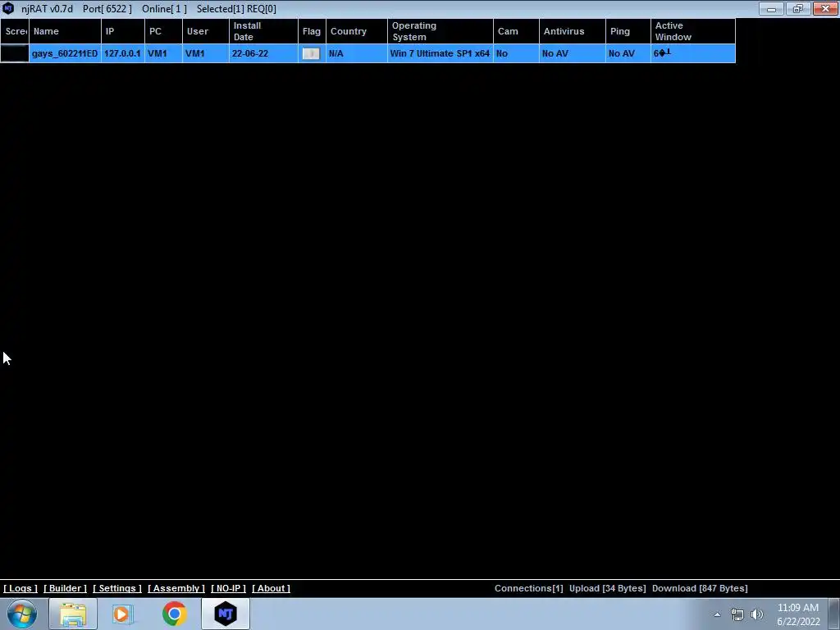Click the 22-06-22 install date cell
The height and width of the screenshot is (630, 840).
pyautogui.click(x=263, y=53)
